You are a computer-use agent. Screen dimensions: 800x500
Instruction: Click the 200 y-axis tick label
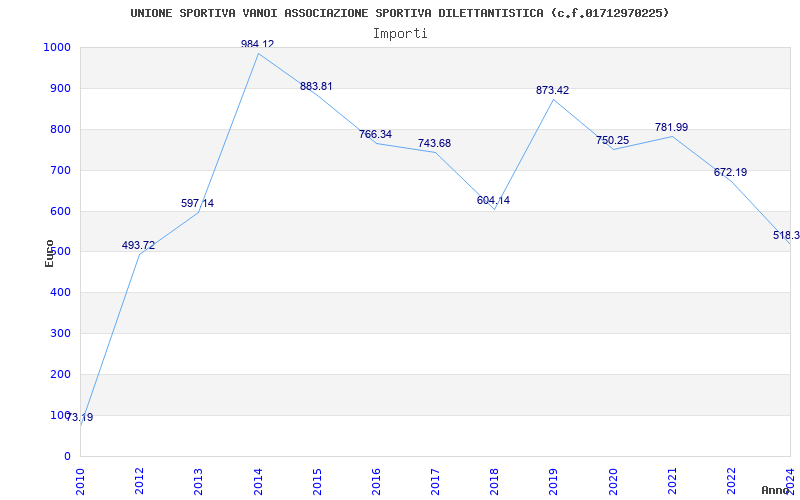(x=60, y=374)
